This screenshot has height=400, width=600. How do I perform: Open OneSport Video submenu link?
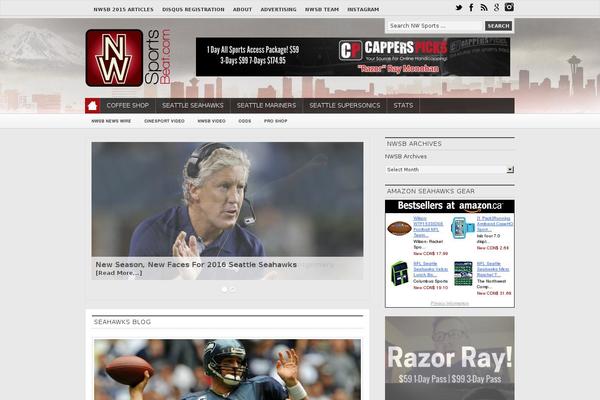click(x=164, y=121)
